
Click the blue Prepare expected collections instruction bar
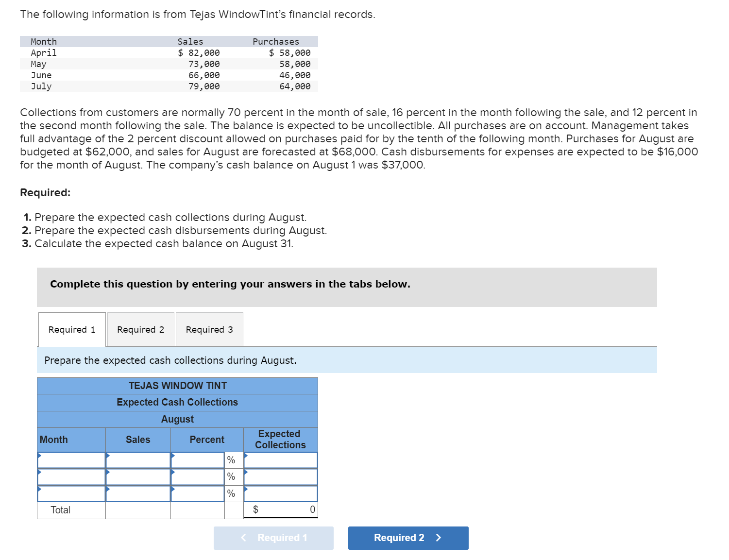[x=347, y=360]
